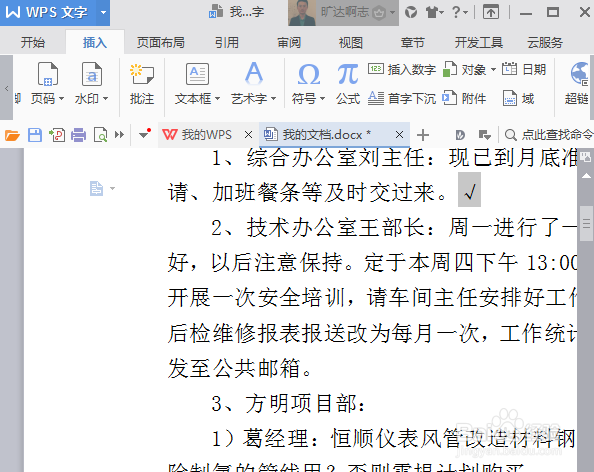The width and height of the screenshot is (594, 472).
Task: Switch to the 视图 tab
Action: point(350,42)
